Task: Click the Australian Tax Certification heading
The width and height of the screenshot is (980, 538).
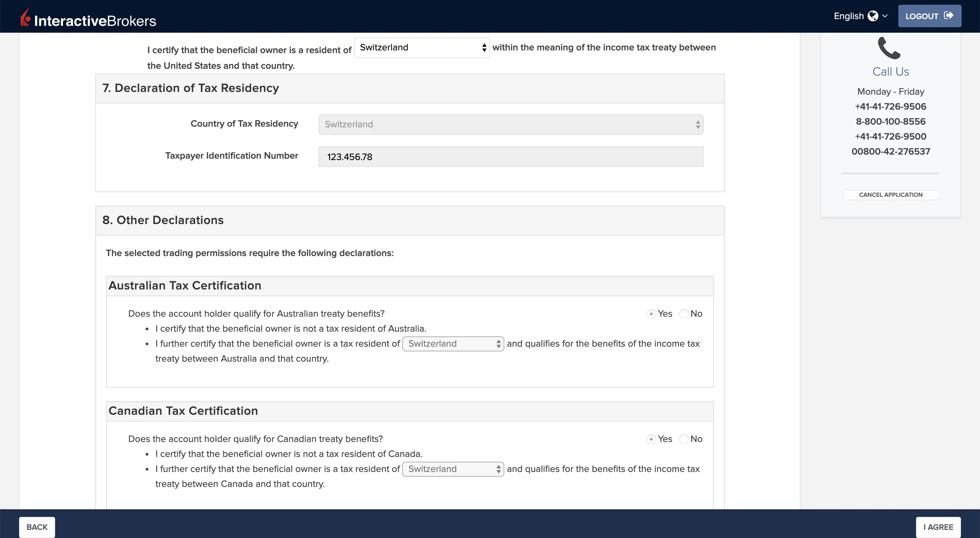Action: pos(185,286)
